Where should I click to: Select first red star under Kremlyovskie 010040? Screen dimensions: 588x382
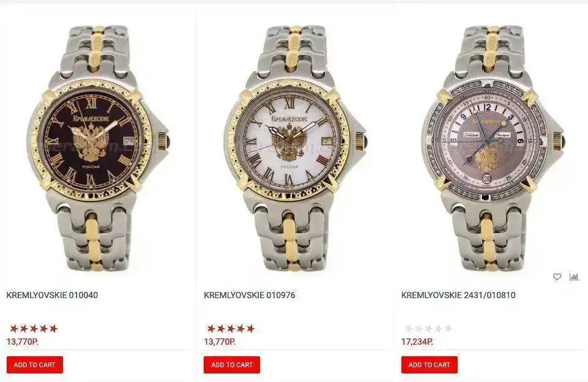coord(14,329)
